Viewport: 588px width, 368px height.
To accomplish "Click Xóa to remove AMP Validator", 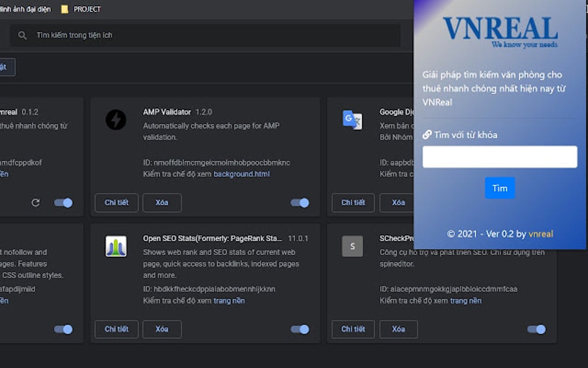I will 162,202.
